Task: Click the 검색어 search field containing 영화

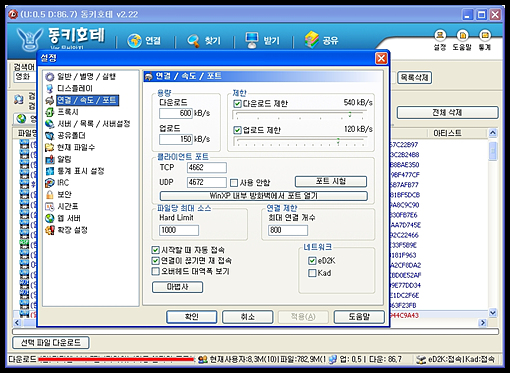Action: click(25, 77)
